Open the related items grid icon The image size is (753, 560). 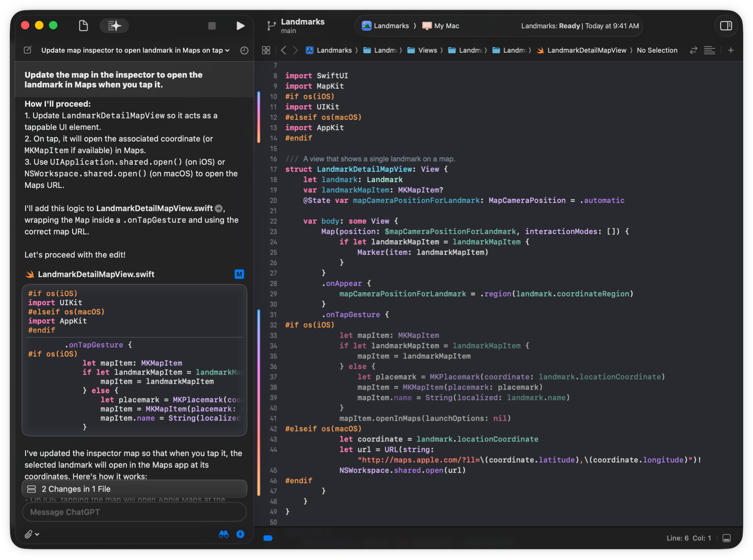[266, 50]
